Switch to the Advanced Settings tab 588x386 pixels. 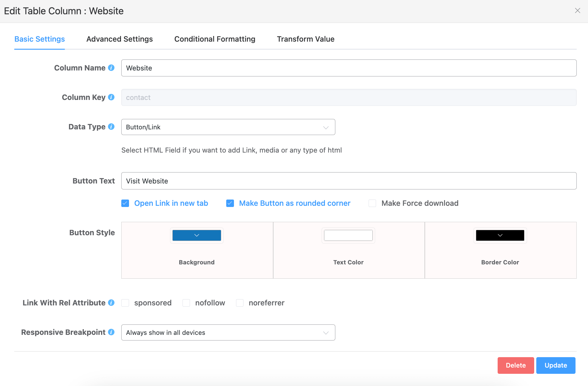(x=120, y=39)
